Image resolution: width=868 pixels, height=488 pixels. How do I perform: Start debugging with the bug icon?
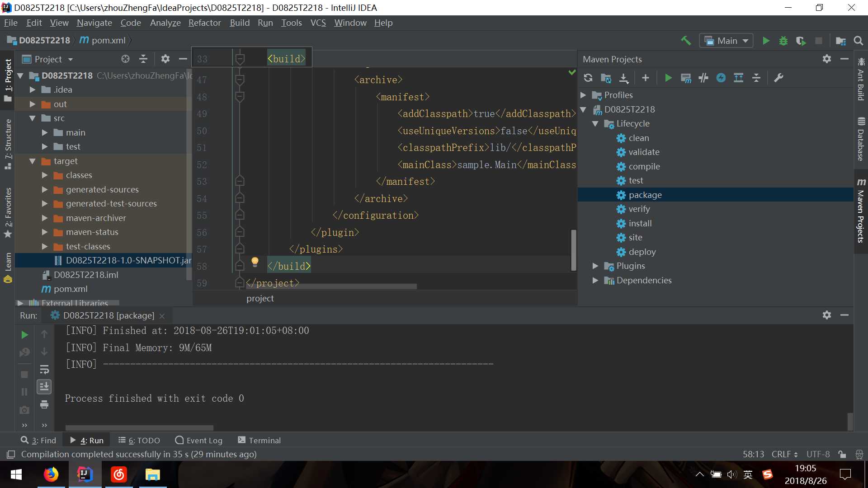point(783,41)
